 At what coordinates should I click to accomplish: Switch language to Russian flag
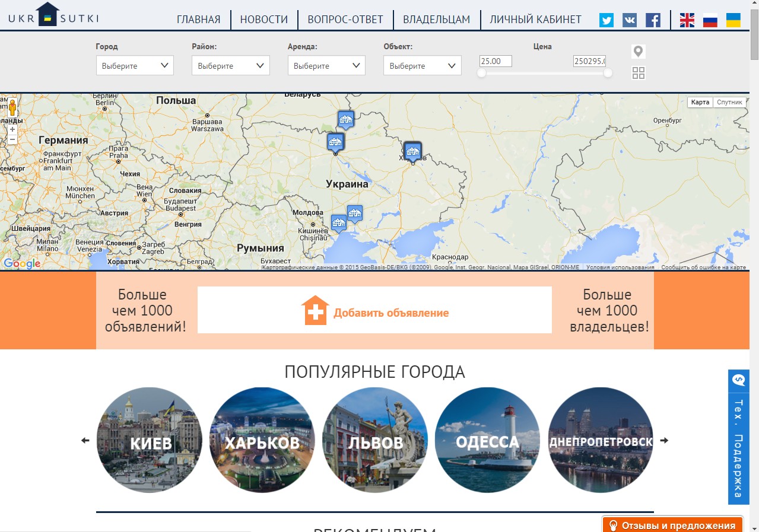pyautogui.click(x=710, y=20)
